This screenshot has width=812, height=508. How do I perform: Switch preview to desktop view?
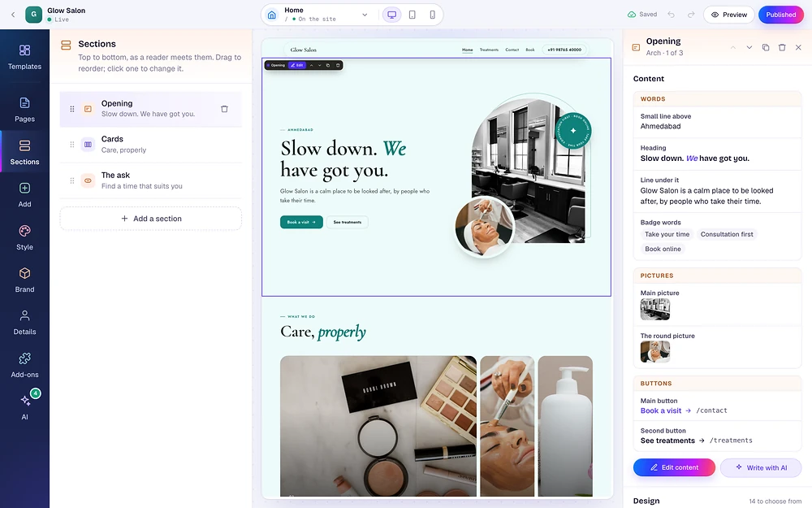point(392,15)
